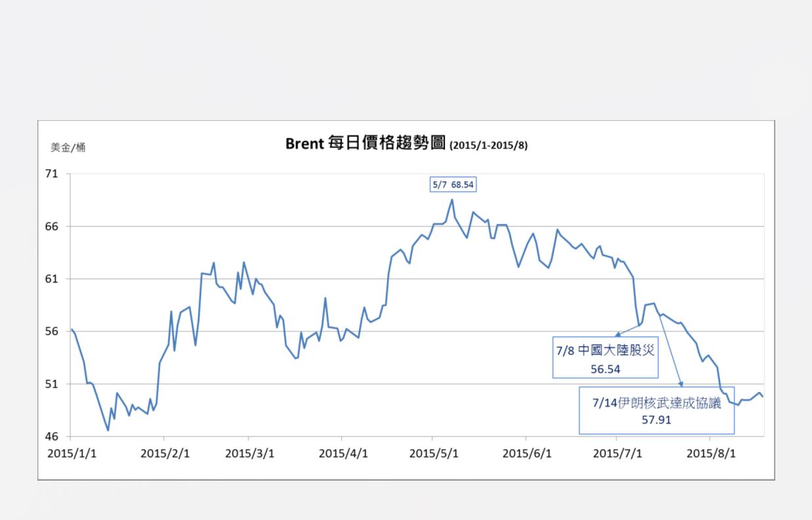Select the "7/8 中國大陸股災" annotation box
Screen dimensions: 812x520
(x=605, y=360)
